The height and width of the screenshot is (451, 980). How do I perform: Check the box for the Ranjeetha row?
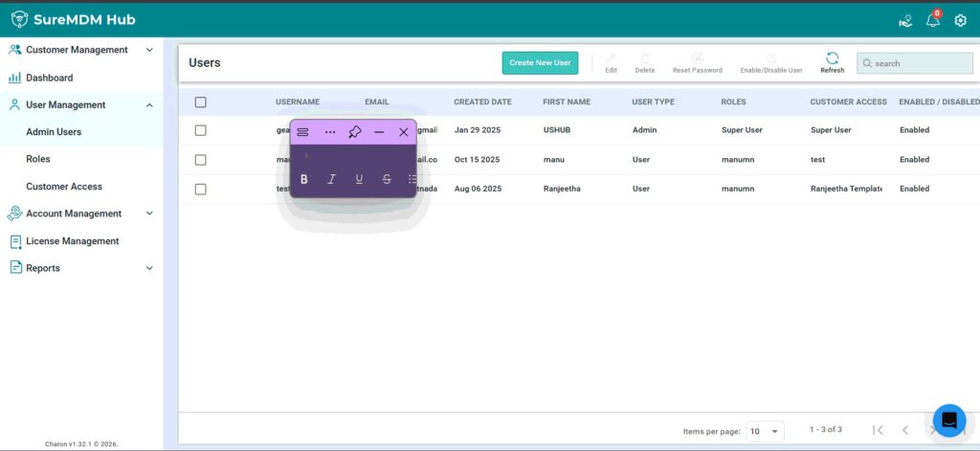pos(201,189)
